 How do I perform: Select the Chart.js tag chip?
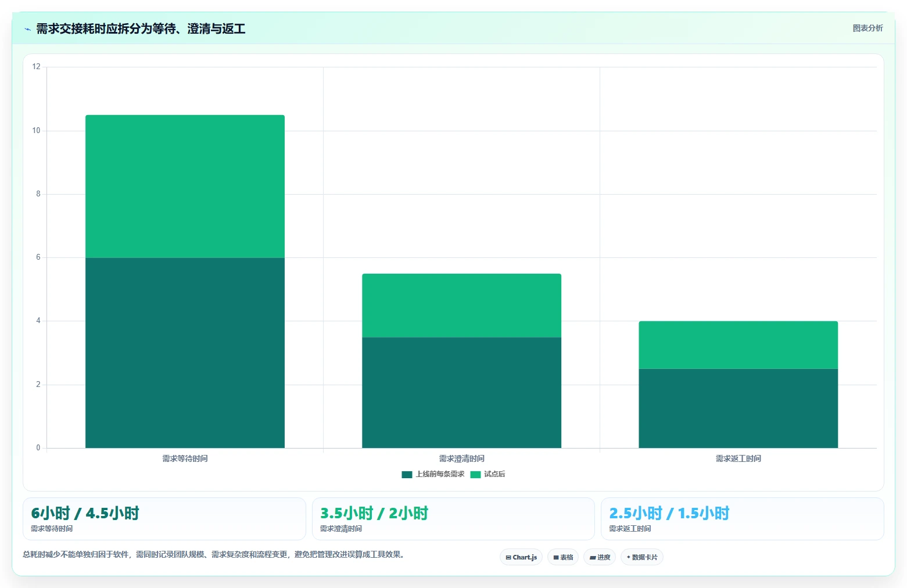coord(521,557)
